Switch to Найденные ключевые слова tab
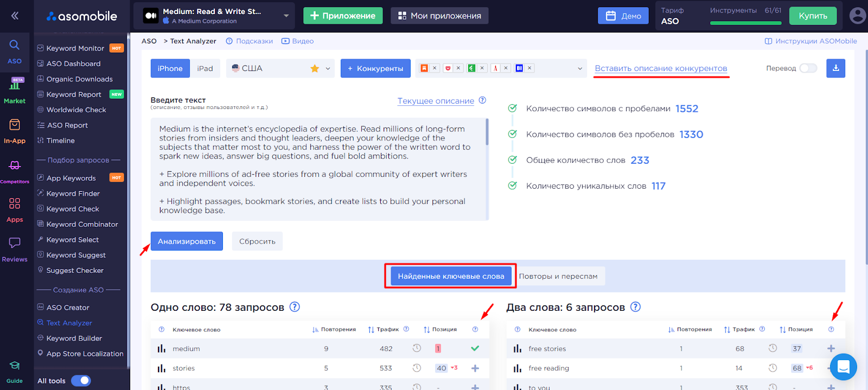The height and width of the screenshot is (390, 868). pos(451,276)
